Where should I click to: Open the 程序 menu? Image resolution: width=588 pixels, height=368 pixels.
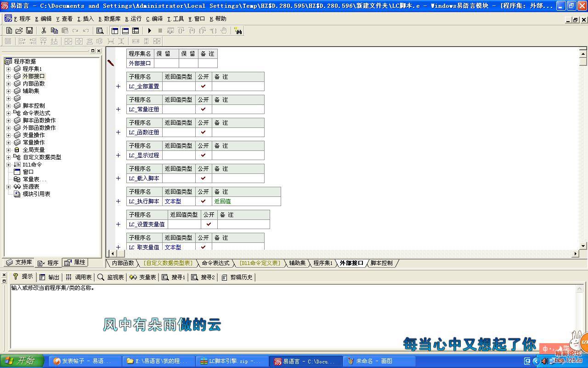click(x=22, y=19)
